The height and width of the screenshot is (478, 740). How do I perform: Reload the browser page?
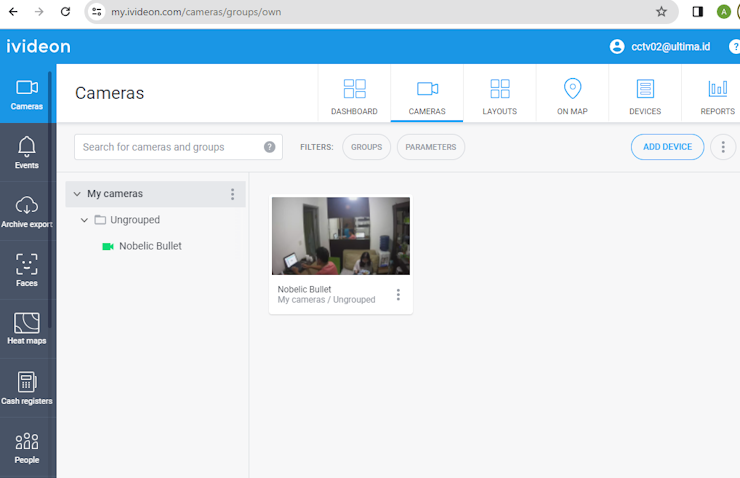click(x=65, y=12)
